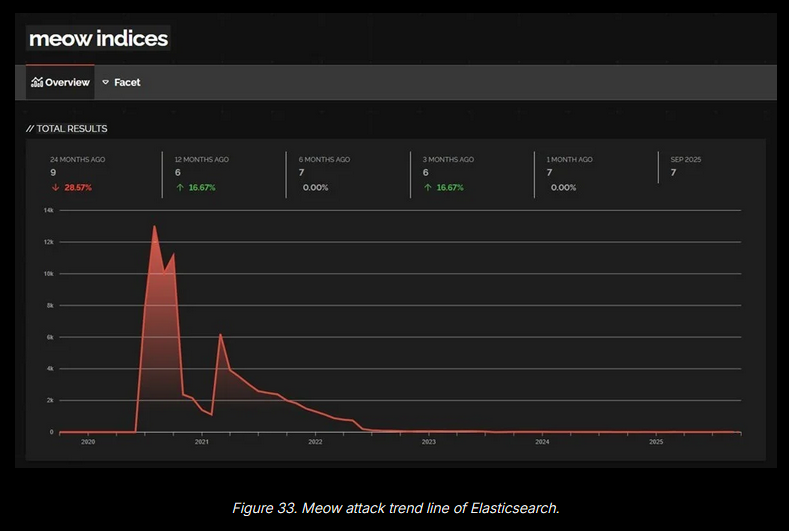
Task: Click the highest peak of the red chart
Action: pyautogui.click(x=154, y=227)
